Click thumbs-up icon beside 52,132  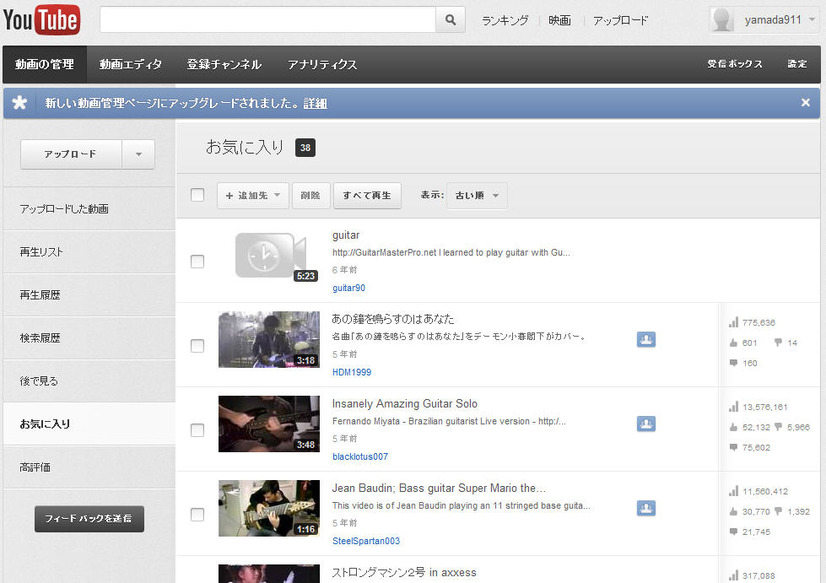pos(733,427)
